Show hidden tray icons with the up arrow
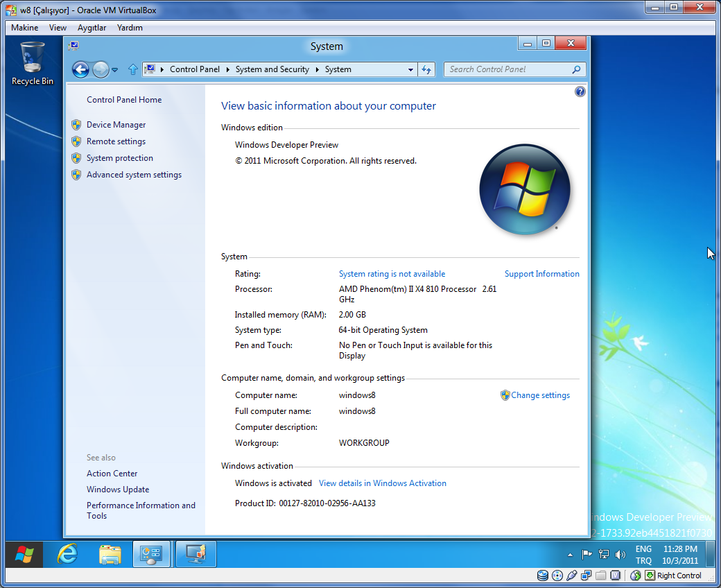The width and height of the screenshot is (721, 588). 570,554
